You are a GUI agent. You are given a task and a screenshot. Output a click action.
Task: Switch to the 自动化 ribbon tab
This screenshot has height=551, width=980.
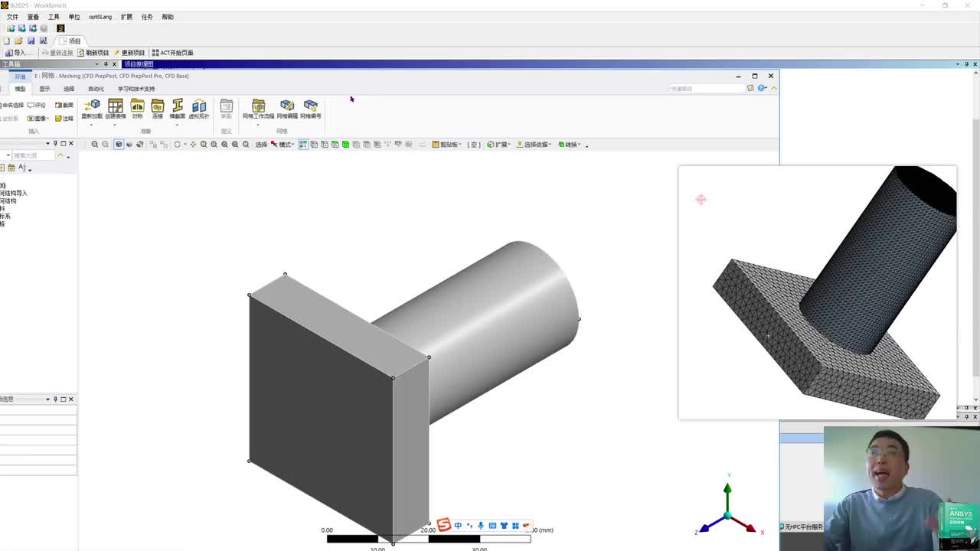pos(96,89)
